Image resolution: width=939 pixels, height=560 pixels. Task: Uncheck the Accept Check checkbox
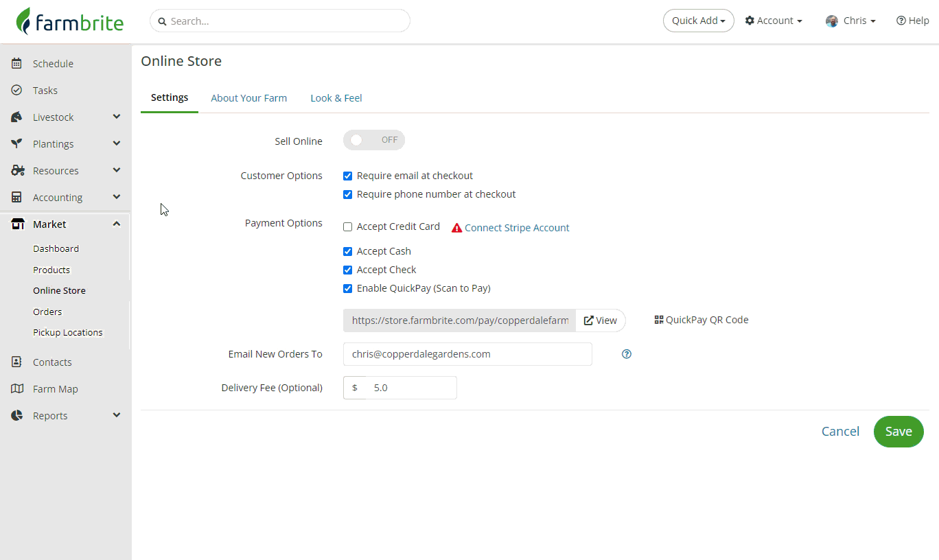click(x=348, y=270)
